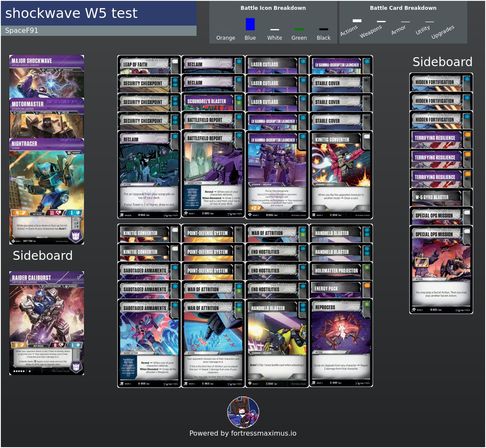Open the Holomatter Projector card
The image size is (486, 448).
click(341, 271)
